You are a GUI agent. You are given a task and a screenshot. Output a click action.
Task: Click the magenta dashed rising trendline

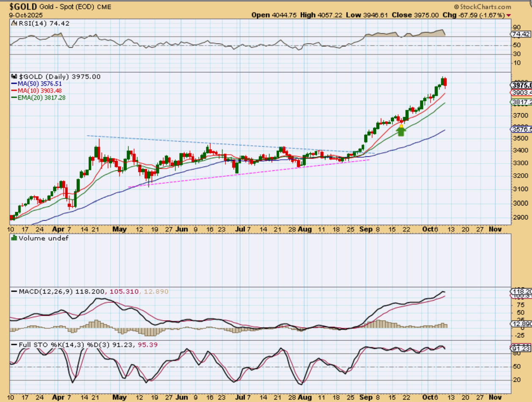point(249,173)
